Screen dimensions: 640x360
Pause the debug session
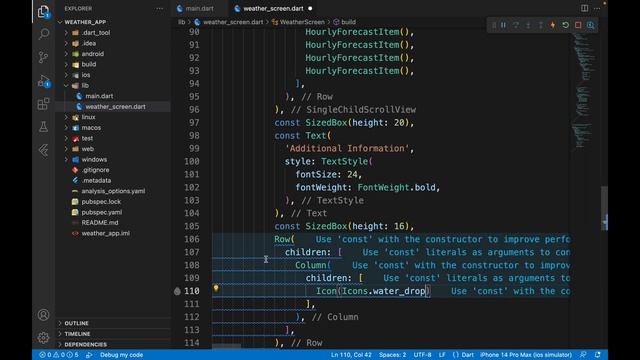point(503,25)
